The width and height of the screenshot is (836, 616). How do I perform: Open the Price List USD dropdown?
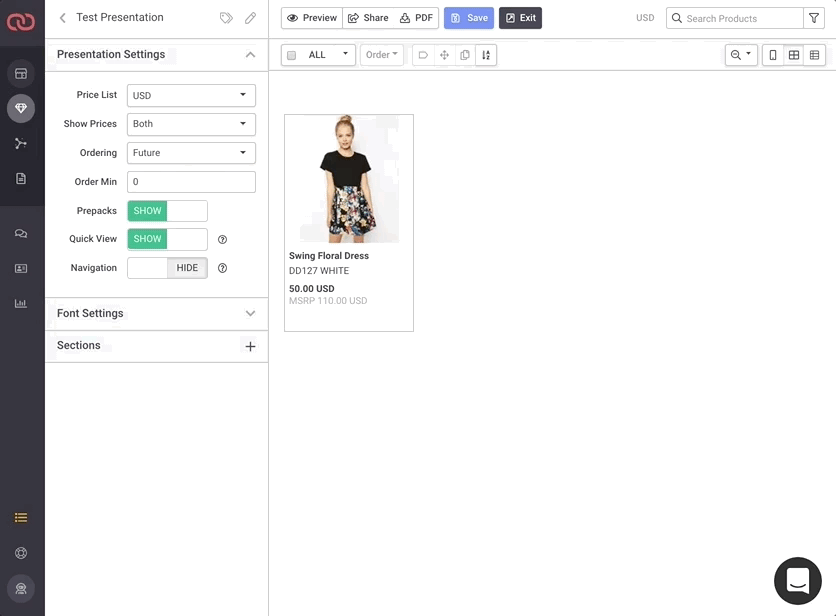click(191, 95)
